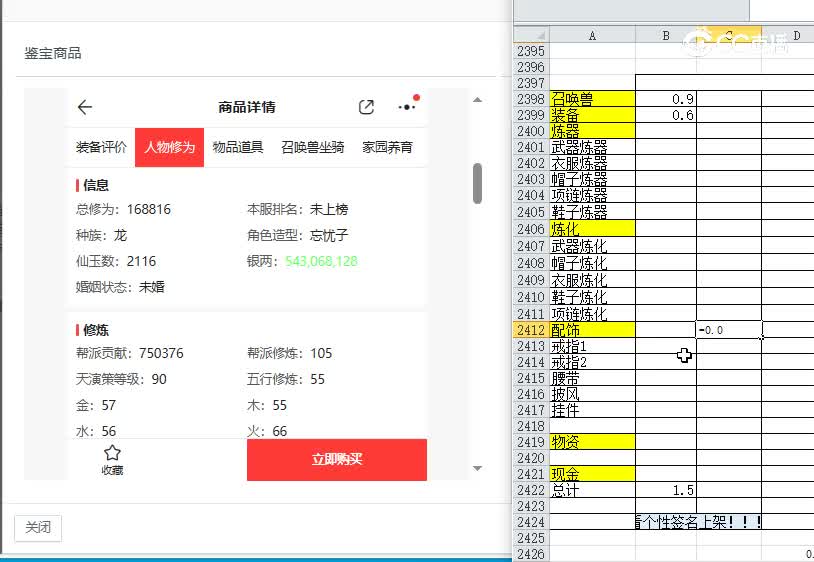Click the select-all corner of spreadsheet
The height and width of the screenshot is (562, 814).
(x=532, y=35)
